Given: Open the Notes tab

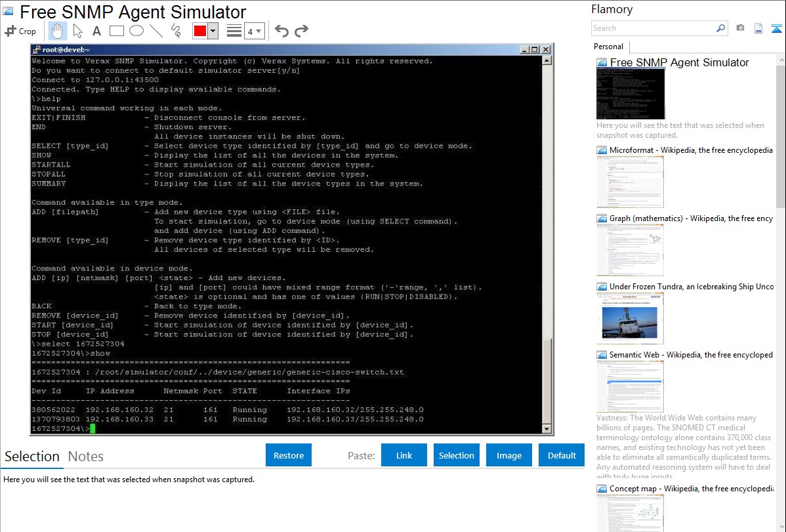Looking at the screenshot, I should coord(86,457).
